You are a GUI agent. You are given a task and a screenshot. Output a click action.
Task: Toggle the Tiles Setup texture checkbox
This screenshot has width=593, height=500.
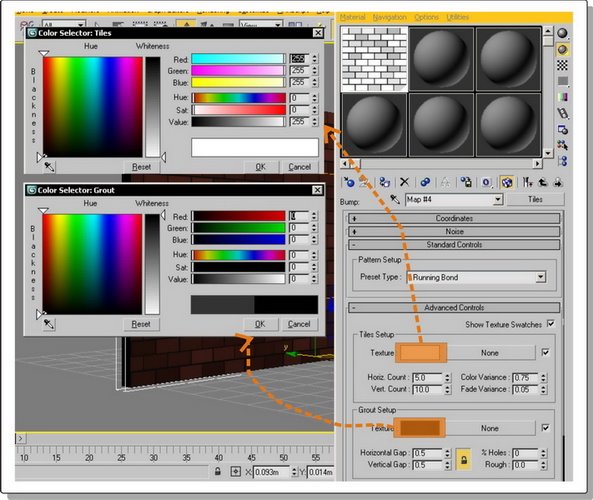pyautogui.click(x=546, y=352)
